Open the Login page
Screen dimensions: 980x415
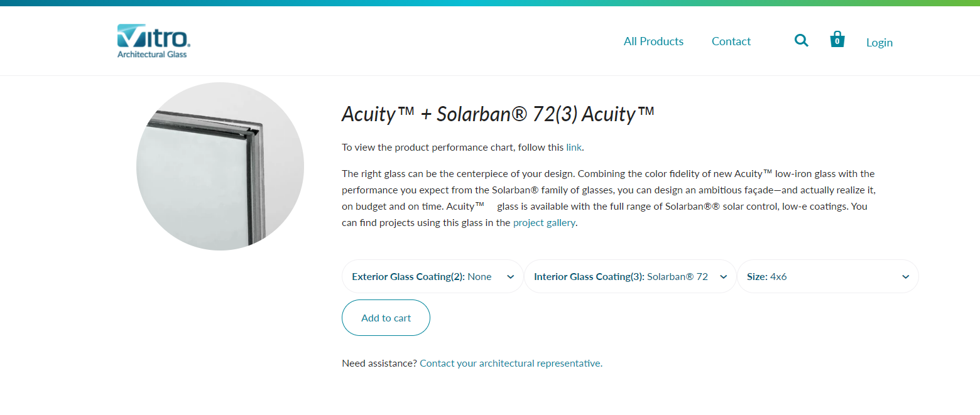click(x=879, y=43)
